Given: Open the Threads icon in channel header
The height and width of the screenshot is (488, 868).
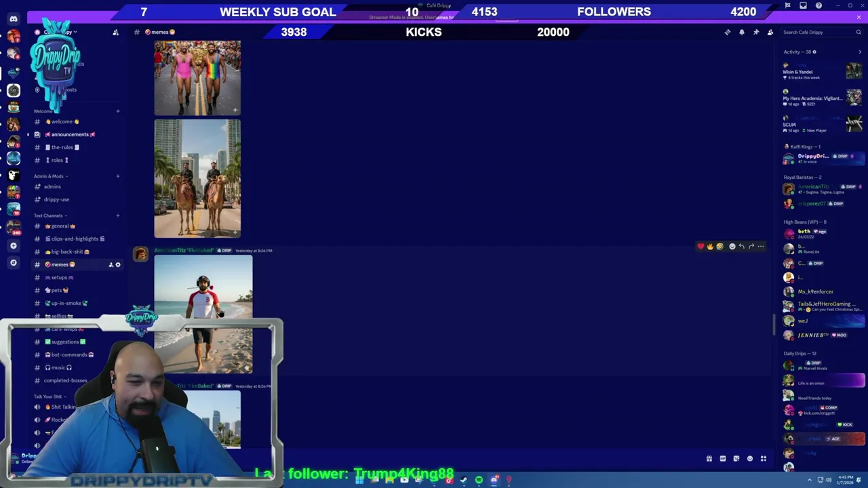Looking at the screenshot, I should tap(728, 32).
